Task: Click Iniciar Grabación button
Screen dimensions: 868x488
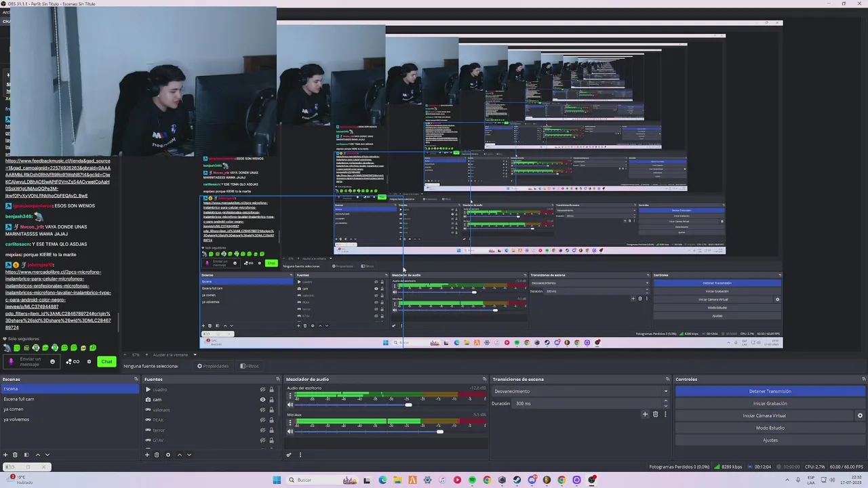Action: click(x=770, y=403)
